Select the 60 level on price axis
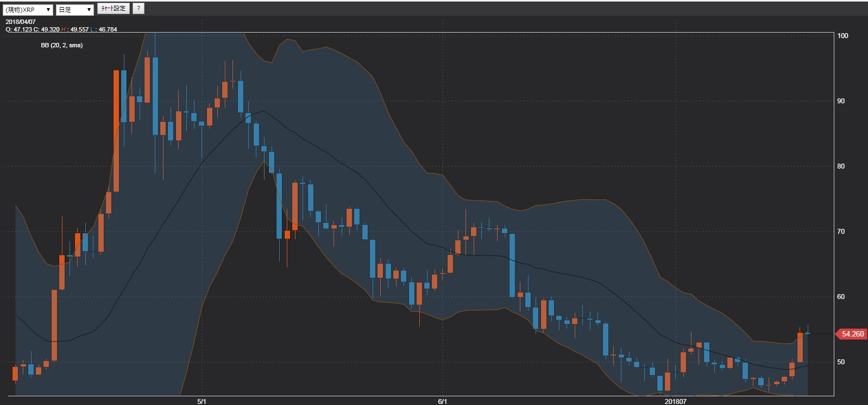Image resolution: width=868 pixels, height=405 pixels. (841, 297)
